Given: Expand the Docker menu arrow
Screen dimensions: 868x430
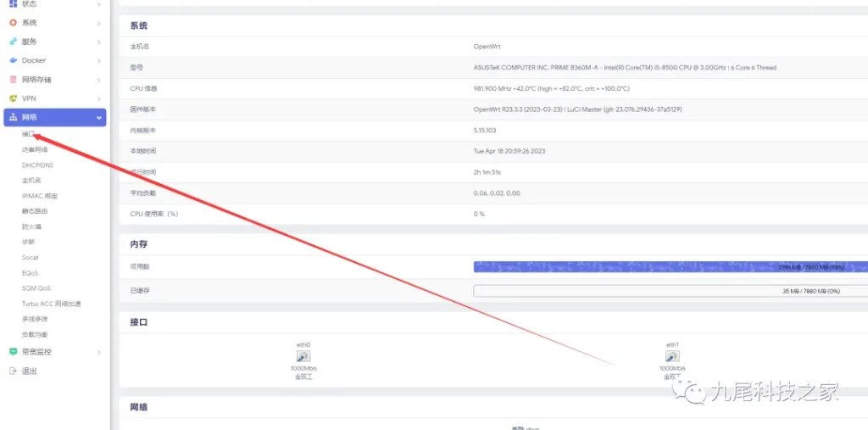Looking at the screenshot, I should point(99,60).
